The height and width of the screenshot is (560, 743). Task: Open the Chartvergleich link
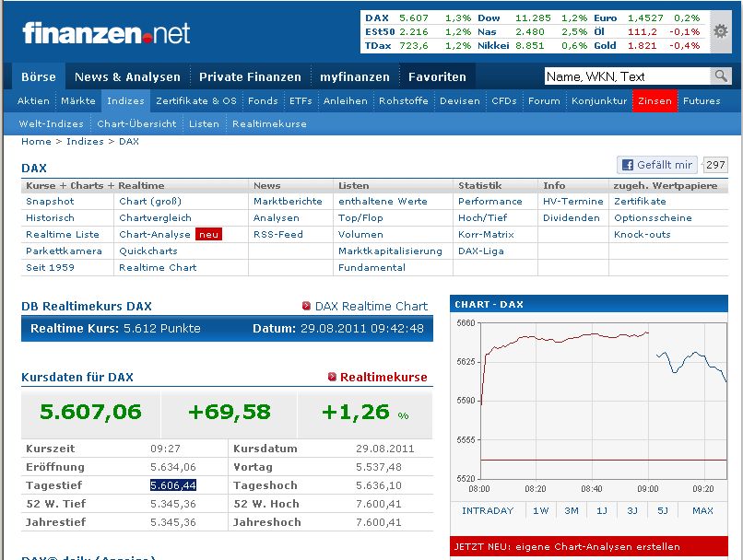coord(155,217)
